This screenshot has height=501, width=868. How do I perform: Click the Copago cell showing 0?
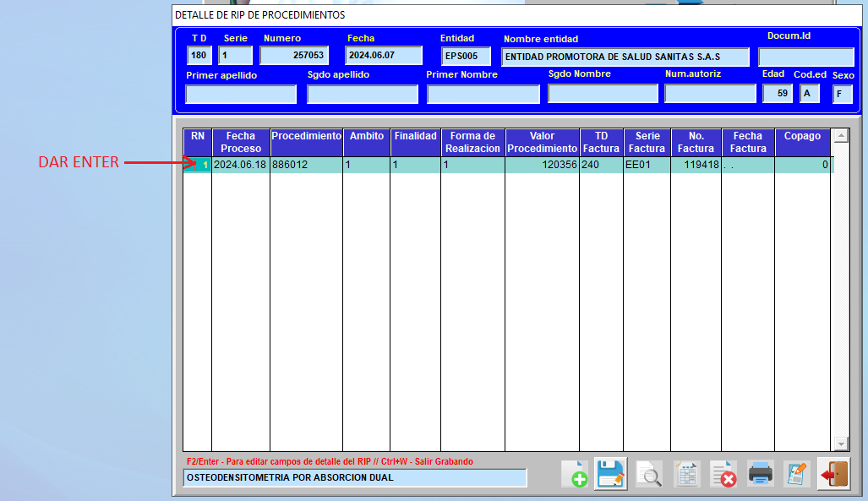pyautogui.click(x=802, y=165)
